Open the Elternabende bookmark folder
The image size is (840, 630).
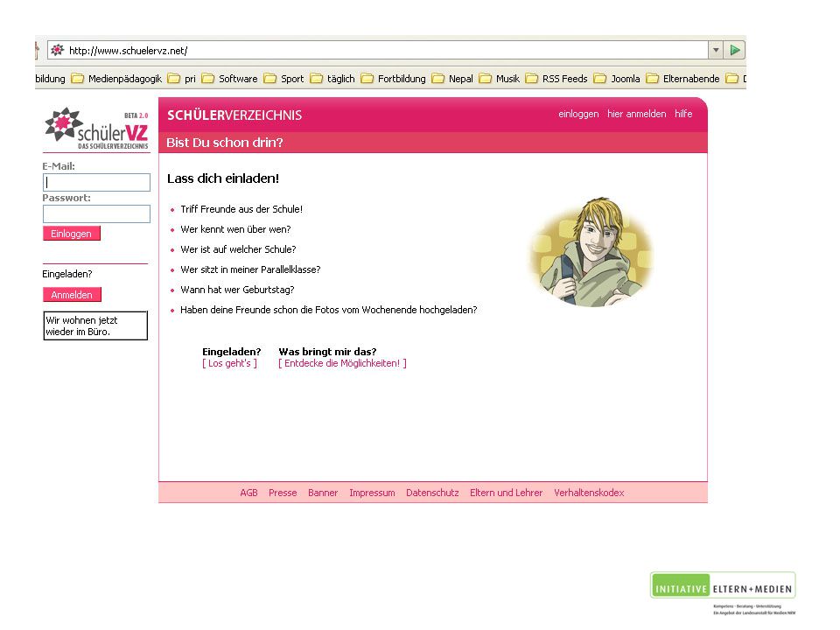[x=682, y=79]
